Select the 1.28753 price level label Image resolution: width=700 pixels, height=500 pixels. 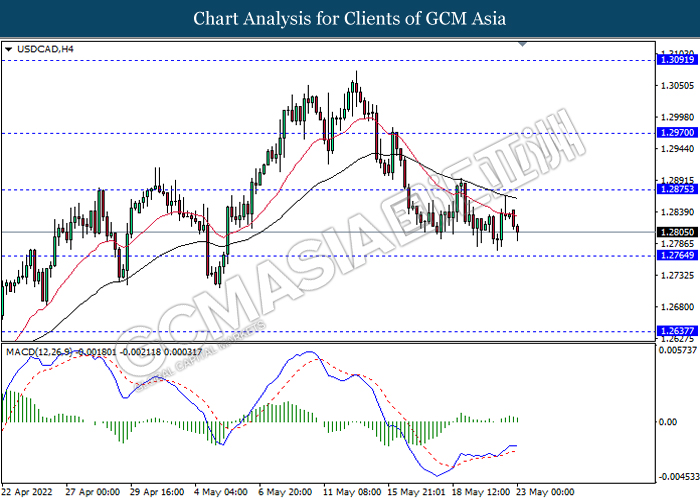pos(677,189)
